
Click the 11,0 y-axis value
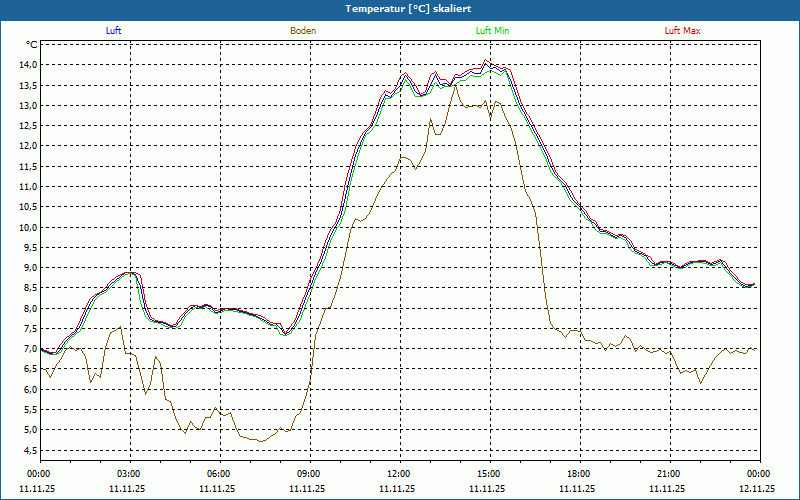(29, 187)
